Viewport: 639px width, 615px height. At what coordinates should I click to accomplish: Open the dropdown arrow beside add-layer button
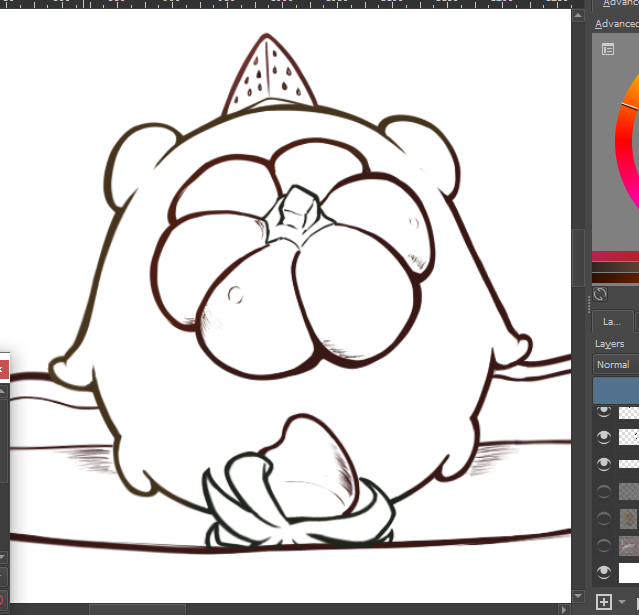[x=622, y=602]
